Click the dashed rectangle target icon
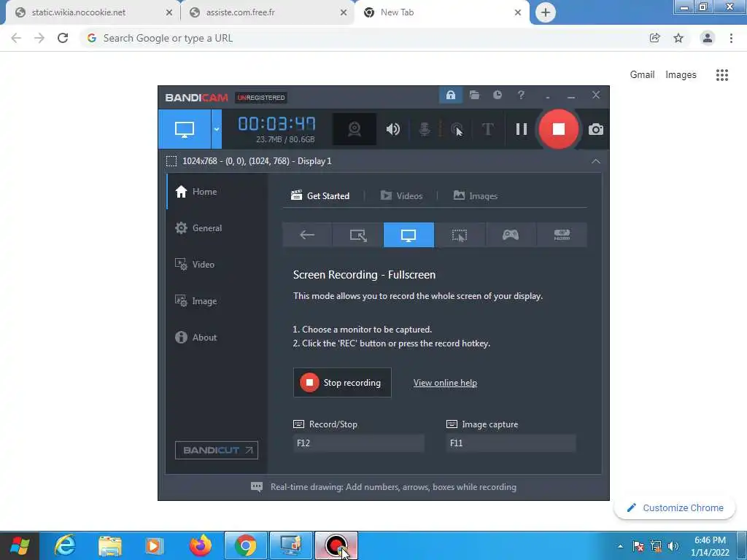Screen dimensions: 747x560 (171, 161)
